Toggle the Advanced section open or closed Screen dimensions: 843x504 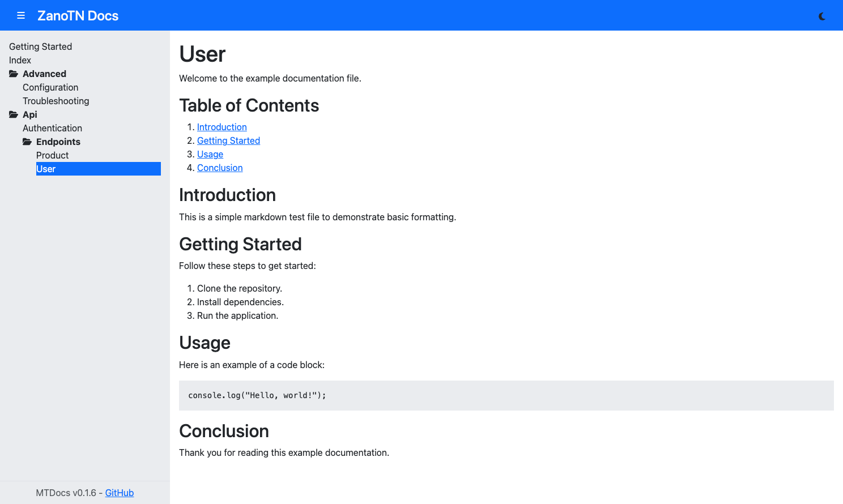44,74
